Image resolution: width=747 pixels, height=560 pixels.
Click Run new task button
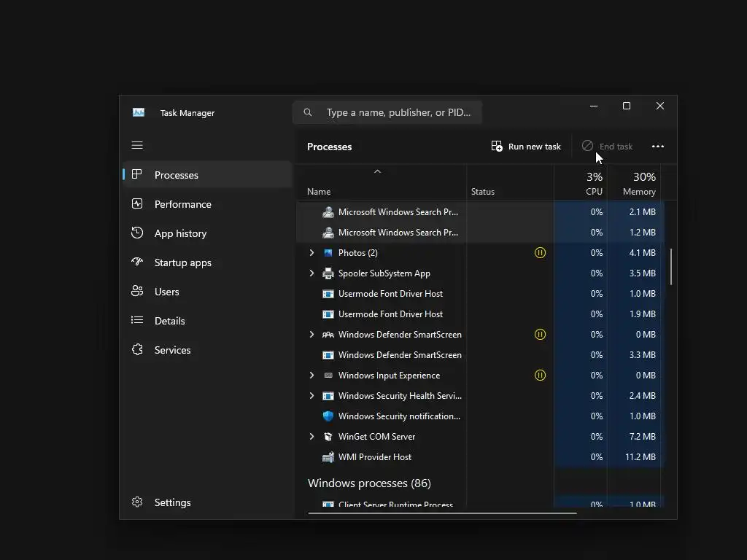tap(527, 146)
